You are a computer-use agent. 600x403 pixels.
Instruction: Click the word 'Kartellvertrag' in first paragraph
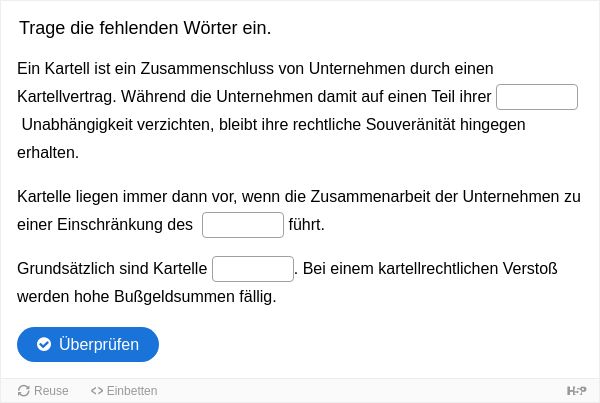point(65,96)
